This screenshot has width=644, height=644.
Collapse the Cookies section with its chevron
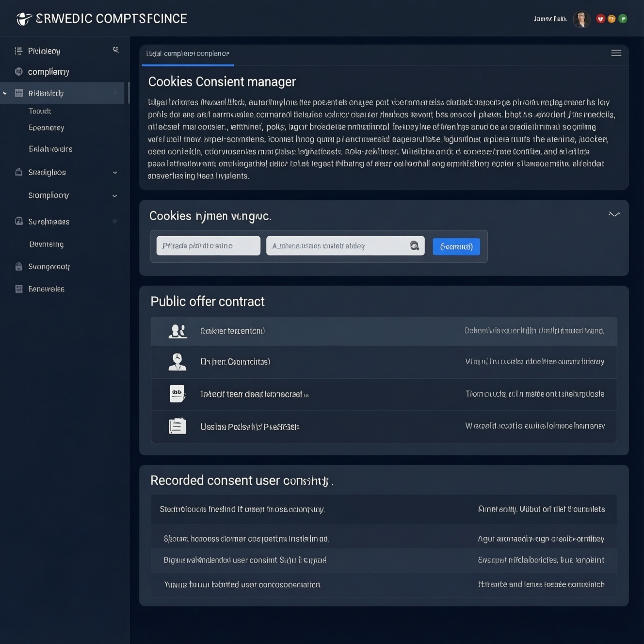[x=614, y=214]
